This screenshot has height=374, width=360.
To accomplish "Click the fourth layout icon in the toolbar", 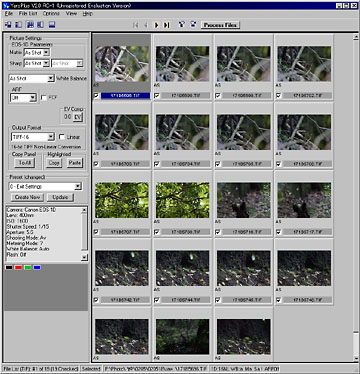I will coord(40,25).
